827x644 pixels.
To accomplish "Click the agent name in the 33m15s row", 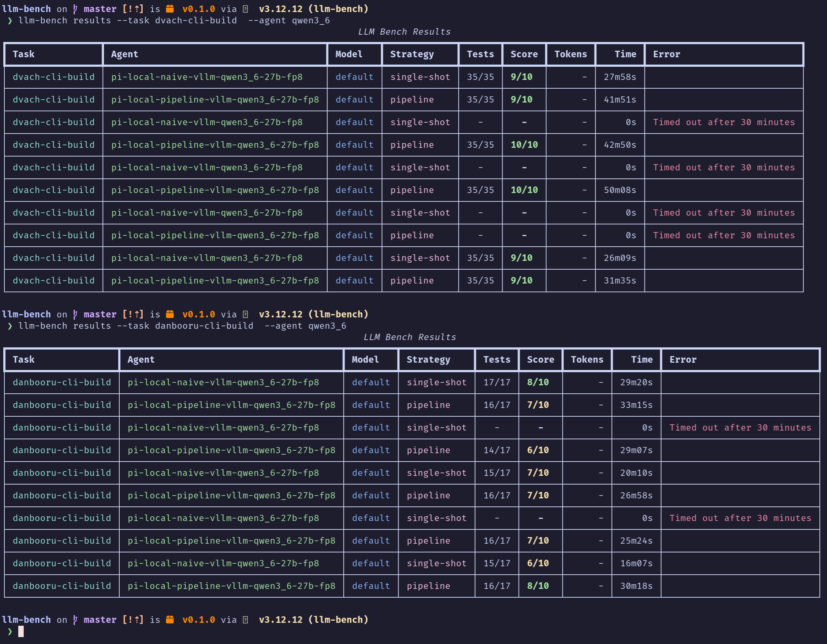I will click(x=231, y=405).
